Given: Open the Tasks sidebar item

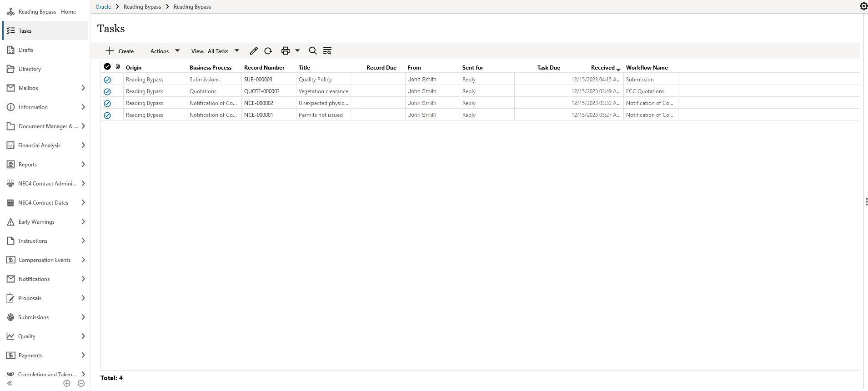Looking at the screenshot, I should coord(45,31).
